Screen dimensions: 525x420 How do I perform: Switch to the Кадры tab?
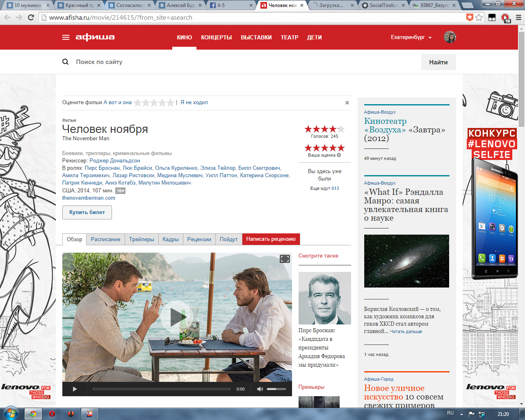pyautogui.click(x=171, y=239)
